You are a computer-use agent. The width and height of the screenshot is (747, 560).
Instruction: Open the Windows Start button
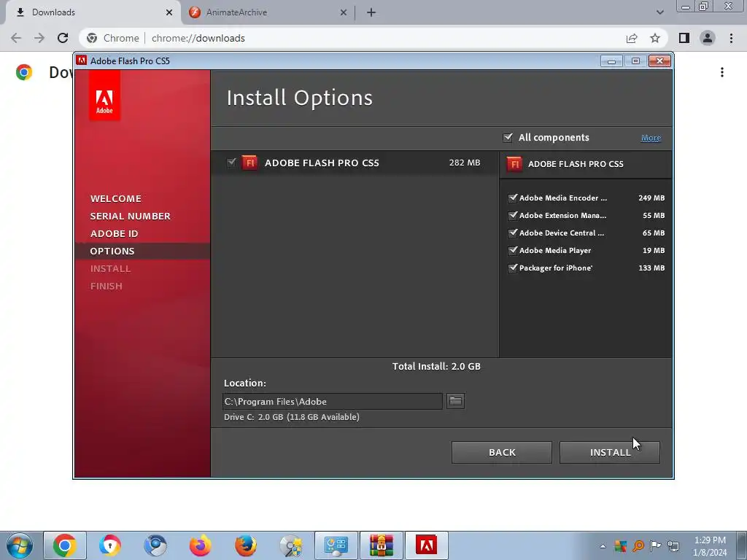click(x=20, y=545)
